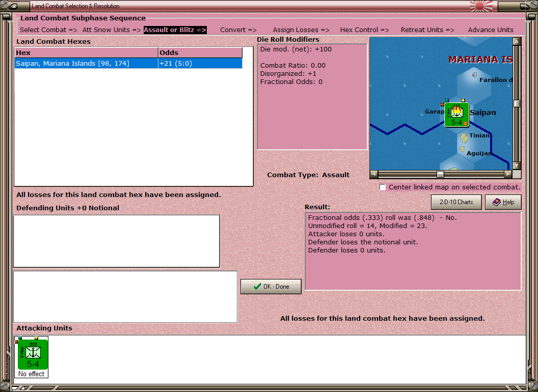Click the Advance Units subphase label
The height and width of the screenshot is (392, 538).
point(491,30)
